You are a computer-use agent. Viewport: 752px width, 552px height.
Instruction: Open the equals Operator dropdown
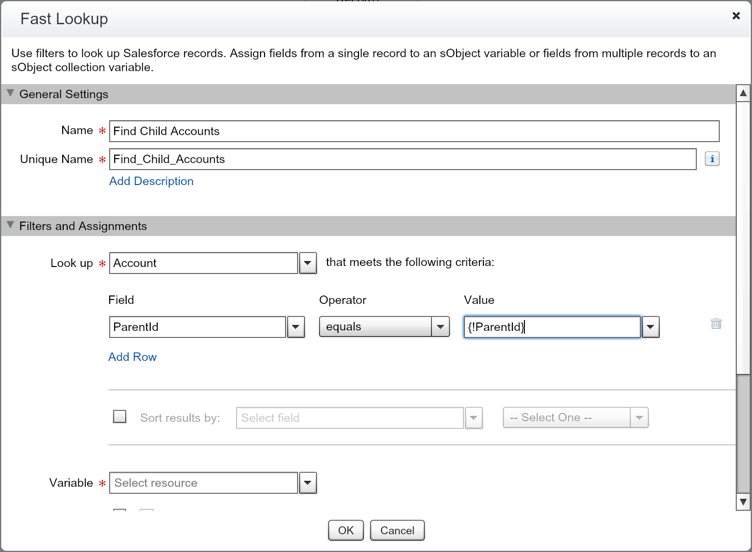coord(440,327)
